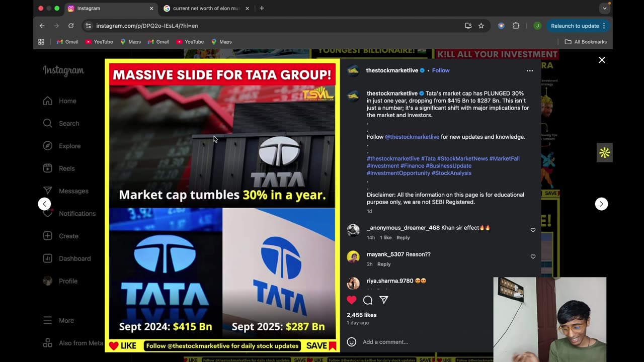Expand tab search dropdown

click(x=604, y=9)
